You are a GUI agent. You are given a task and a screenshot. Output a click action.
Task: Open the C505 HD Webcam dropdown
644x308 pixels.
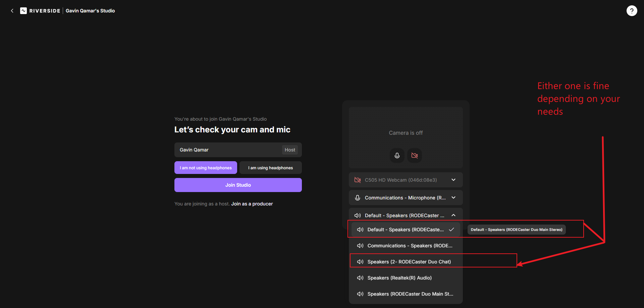406,180
